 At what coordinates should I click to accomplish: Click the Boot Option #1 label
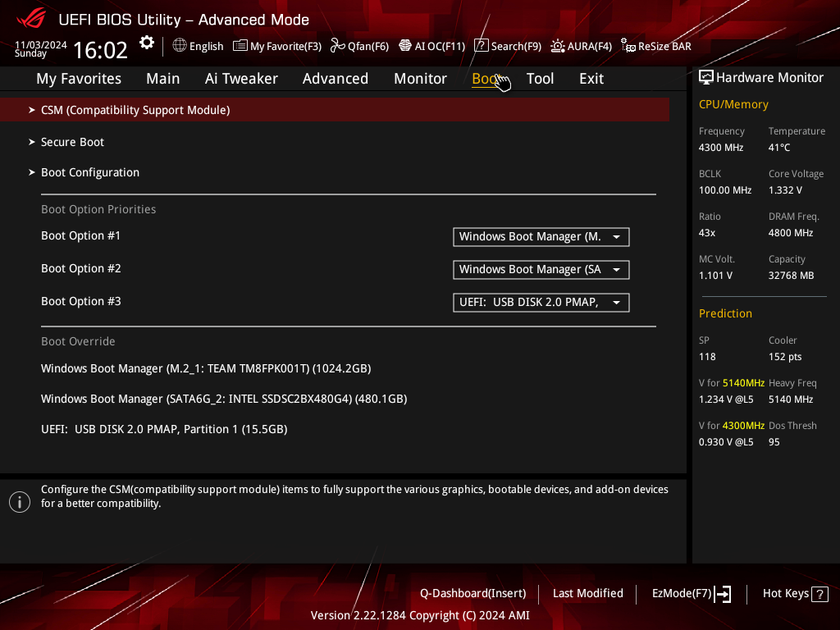[x=81, y=235]
